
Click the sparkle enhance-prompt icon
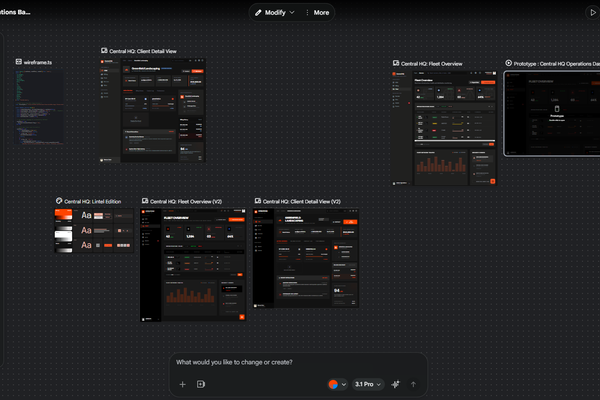point(395,384)
